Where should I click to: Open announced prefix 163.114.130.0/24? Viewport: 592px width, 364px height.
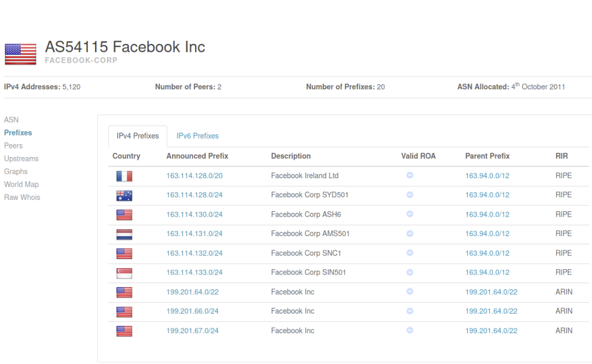pyautogui.click(x=195, y=214)
